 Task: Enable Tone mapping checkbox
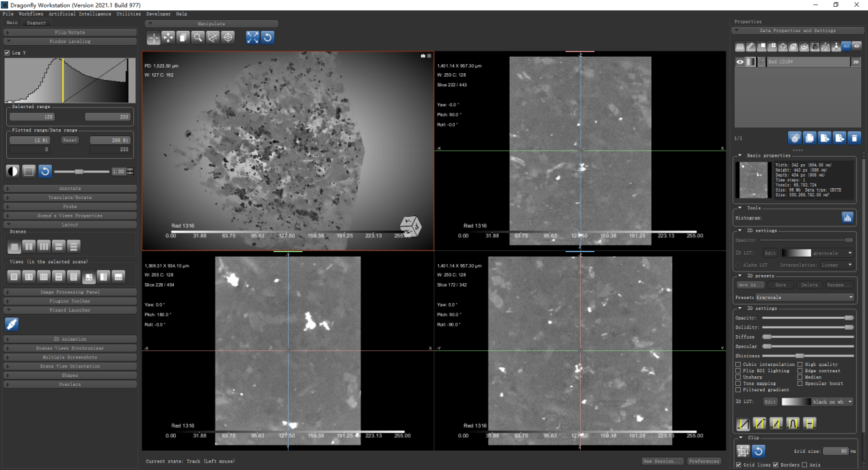[738, 383]
